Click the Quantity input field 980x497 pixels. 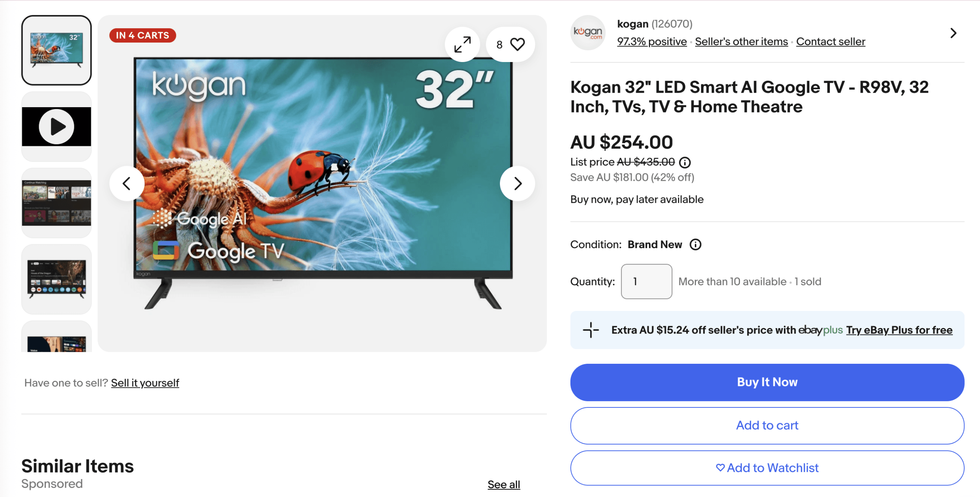646,281
